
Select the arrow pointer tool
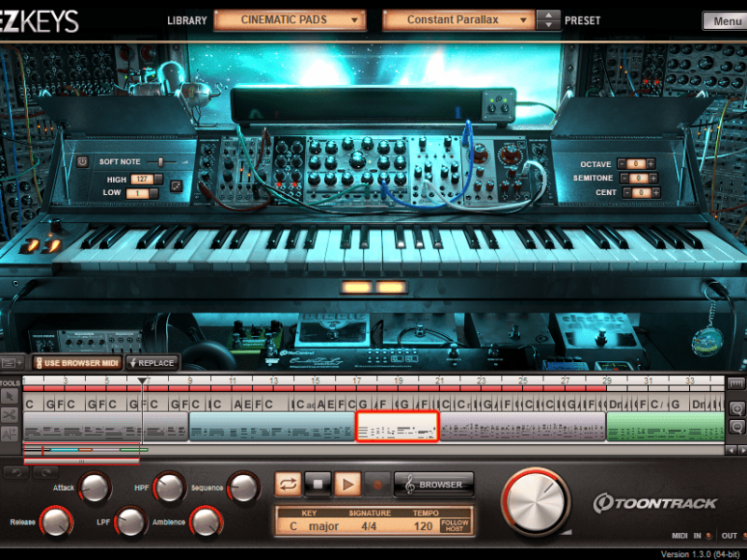pos(9,396)
